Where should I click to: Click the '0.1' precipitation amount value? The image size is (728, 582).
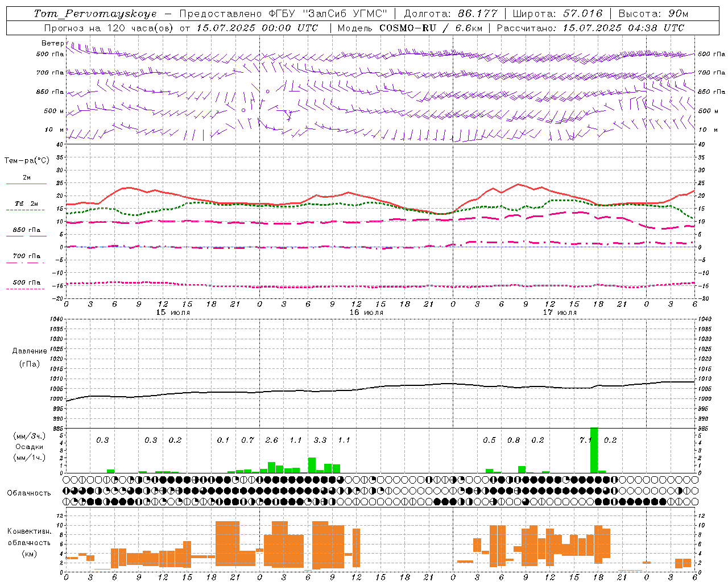[223, 440]
